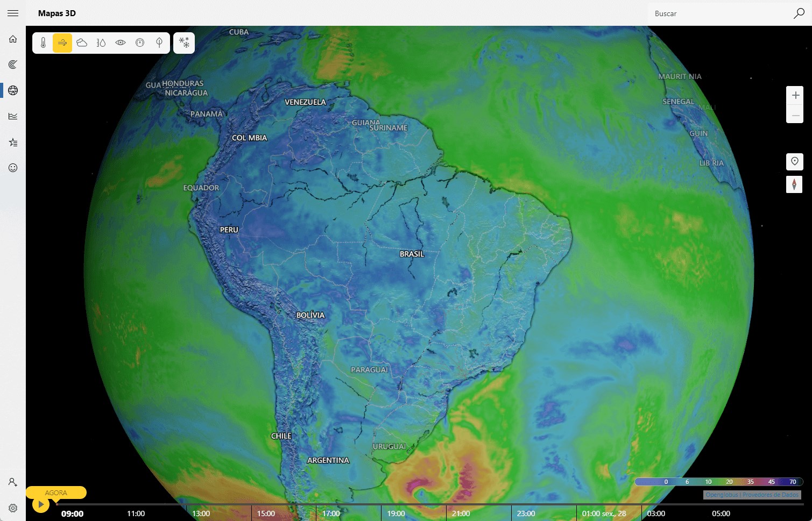Image resolution: width=812 pixels, height=521 pixels.
Task: Center the map on my location
Action: (795, 161)
